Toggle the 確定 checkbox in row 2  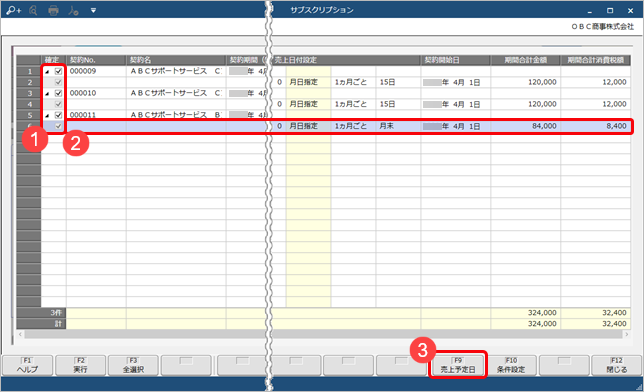point(58,82)
